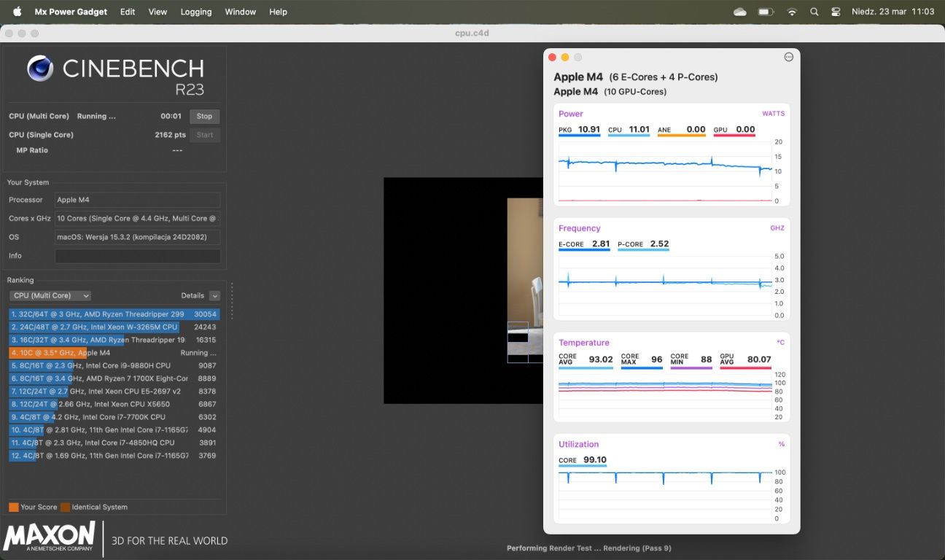Click the render preview image in Cinebench

click(463, 290)
